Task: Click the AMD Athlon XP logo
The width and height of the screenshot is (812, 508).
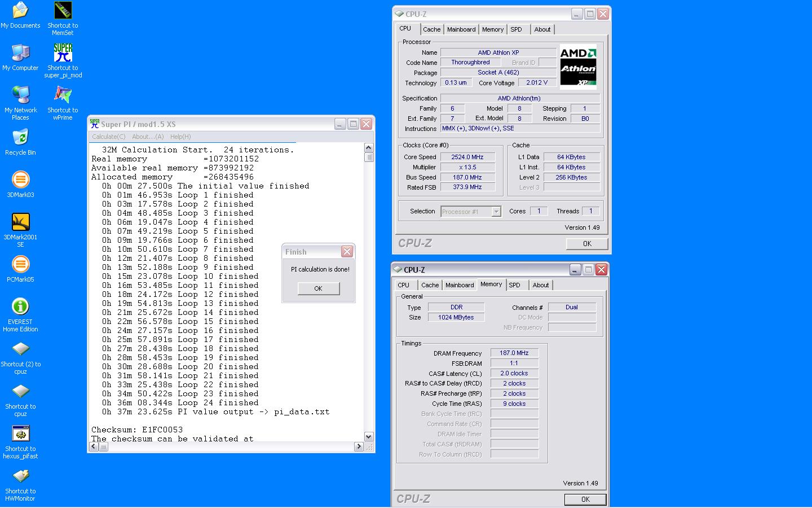Action: click(x=578, y=67)
